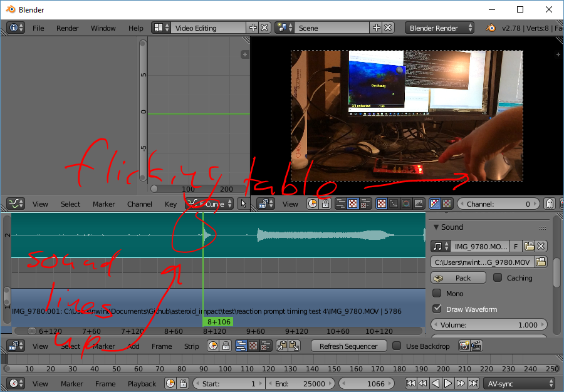Image resolution: width=564 pixels, height=392 pixels.
Task: Open the Blender Render engine dropdown
Action: pos(439,28)
